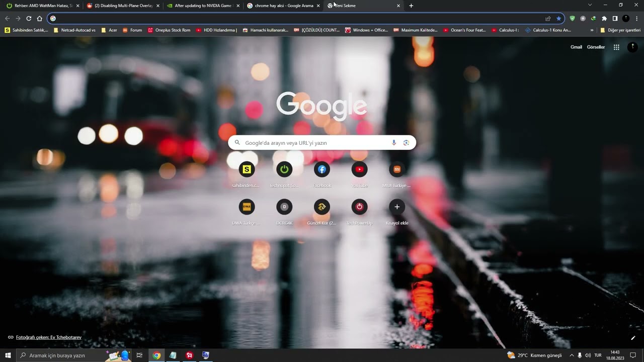Open the Technopat Sosyal shortcut
Image resolution: width=644 pixels, height=362 pixels.
click(x=284, y=174)
